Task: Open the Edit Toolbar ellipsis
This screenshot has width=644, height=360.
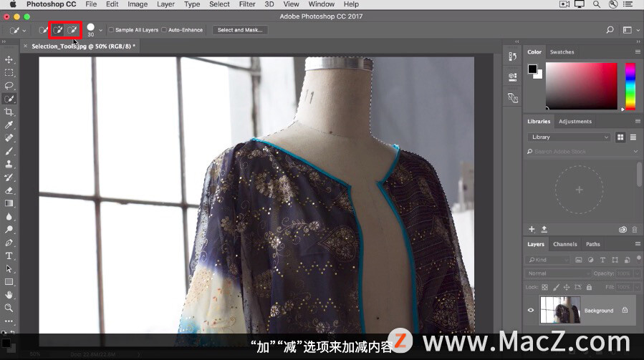Action: pos(9,321)
